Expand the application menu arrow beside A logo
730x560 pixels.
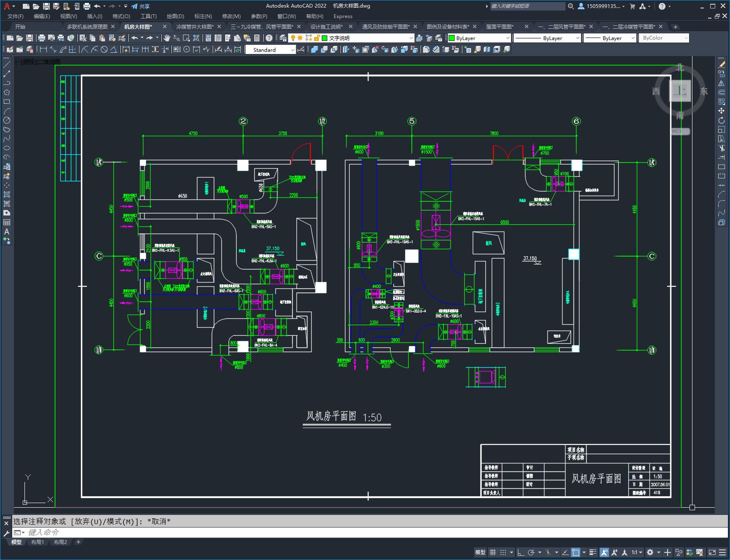(x=13, y=6)
